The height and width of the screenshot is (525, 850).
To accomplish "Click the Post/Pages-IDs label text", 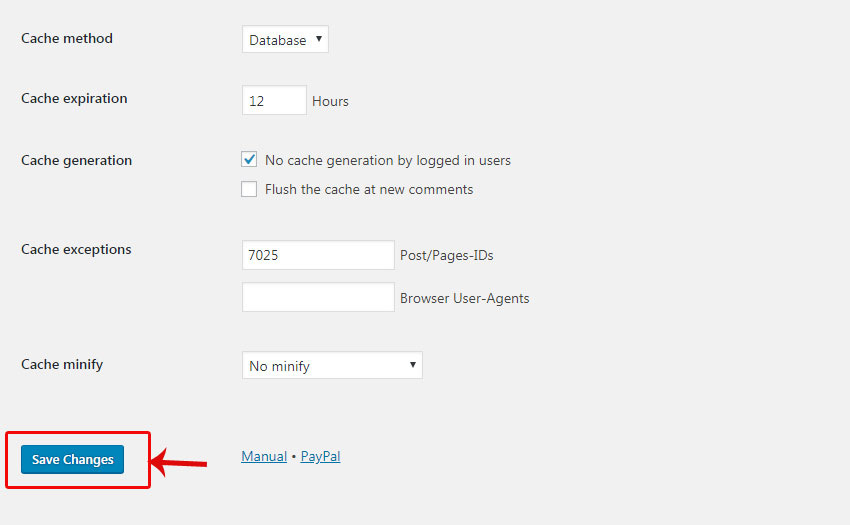I will 447,255.
